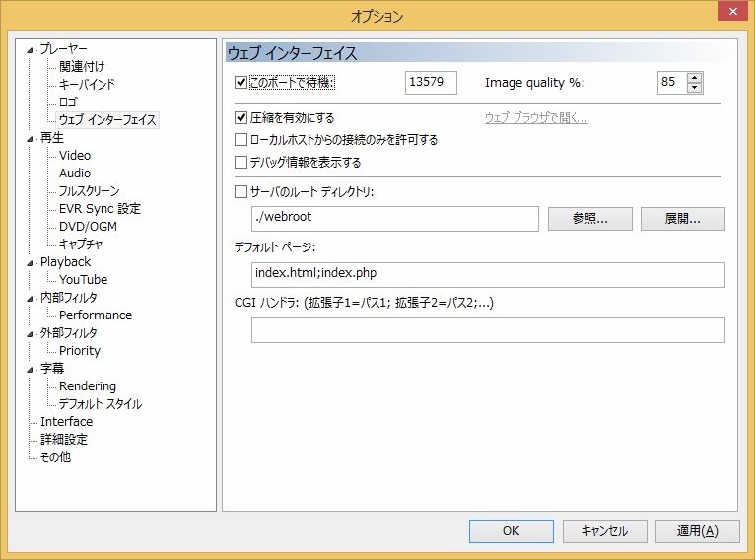
Task: Select キャプチャ in the tree
Action: pyautogui.click(x=81, y=245)
